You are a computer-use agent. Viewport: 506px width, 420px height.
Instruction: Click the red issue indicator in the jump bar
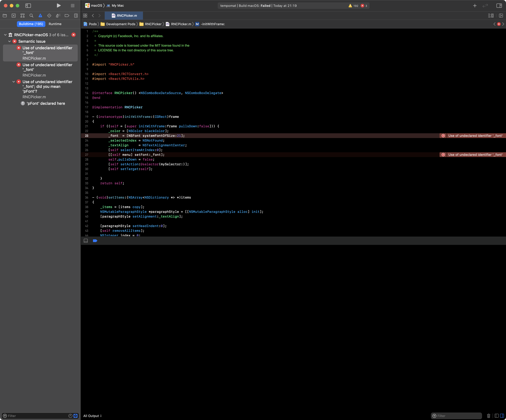tap(499, 24)
